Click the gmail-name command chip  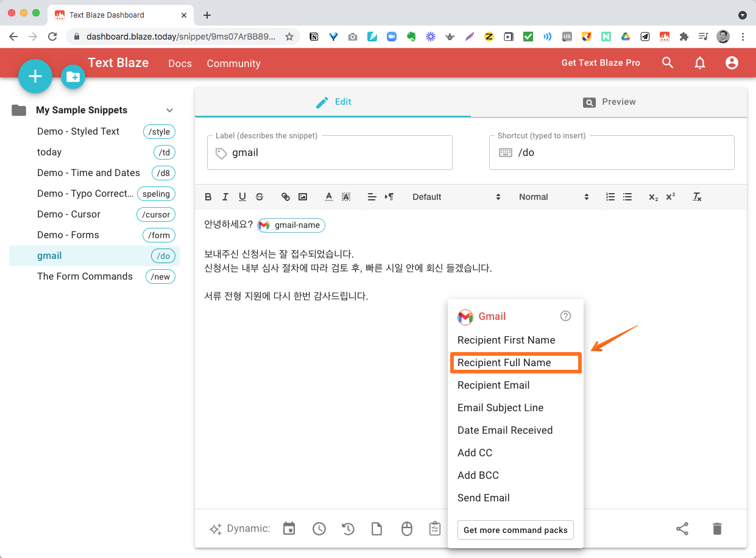tap(291, 225)
